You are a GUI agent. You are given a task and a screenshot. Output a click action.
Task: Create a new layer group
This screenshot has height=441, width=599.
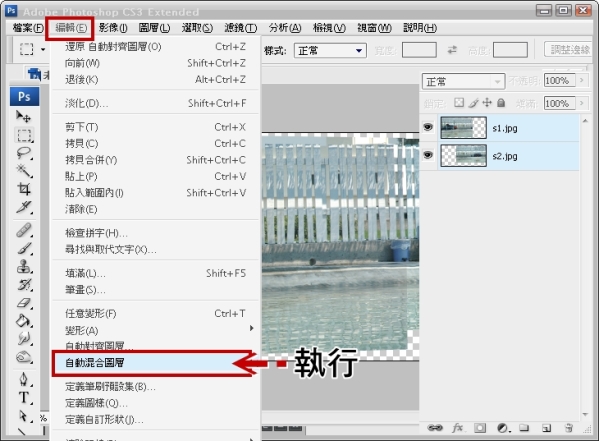tap(524, 428)
